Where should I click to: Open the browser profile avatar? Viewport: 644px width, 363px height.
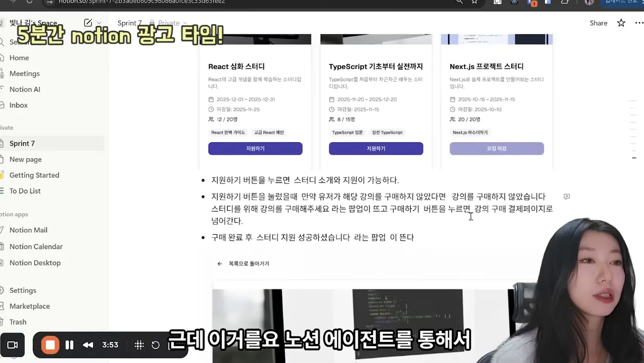click(589, 2)
